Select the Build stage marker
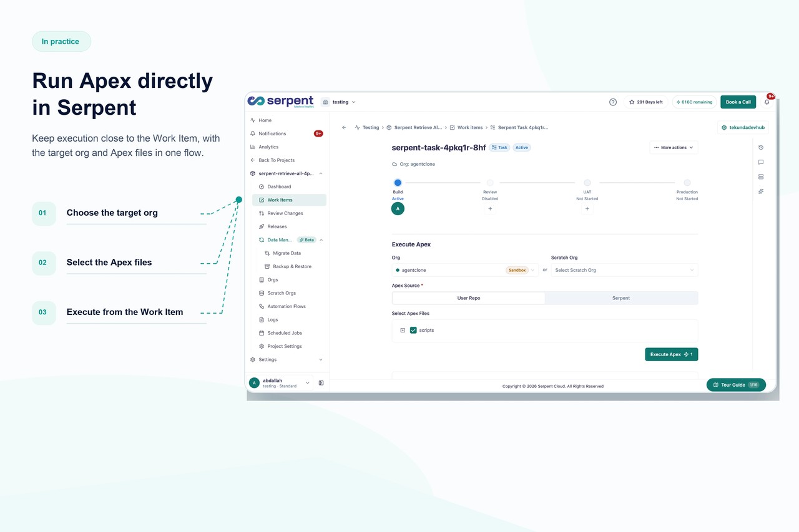The width and height of the screenshot is (799, 532). [398, 183]
